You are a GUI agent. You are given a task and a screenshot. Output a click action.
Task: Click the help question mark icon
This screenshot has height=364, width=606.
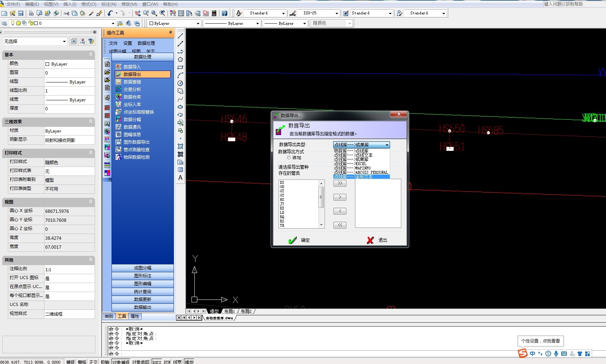pyautogui.click(x=224, y=13)
